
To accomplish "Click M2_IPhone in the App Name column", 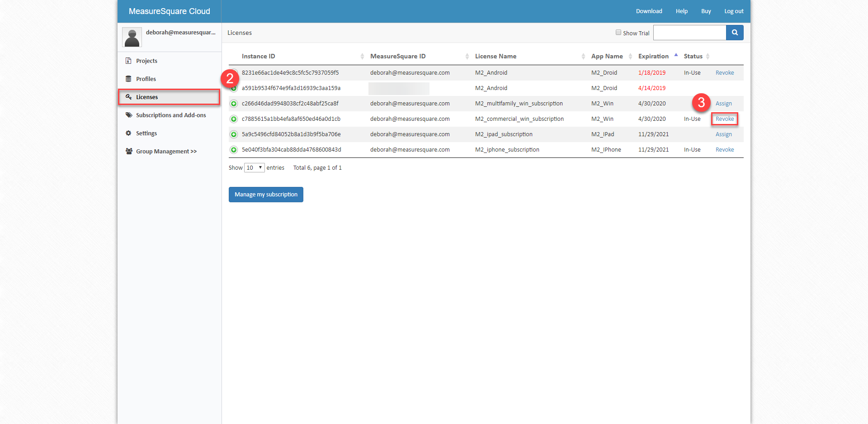I will (606, 150).
